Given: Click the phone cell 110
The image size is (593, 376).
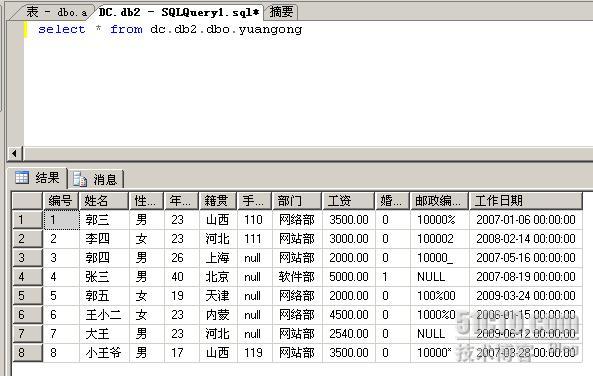Looking at the screenshot, I should (x=255, y=220).
